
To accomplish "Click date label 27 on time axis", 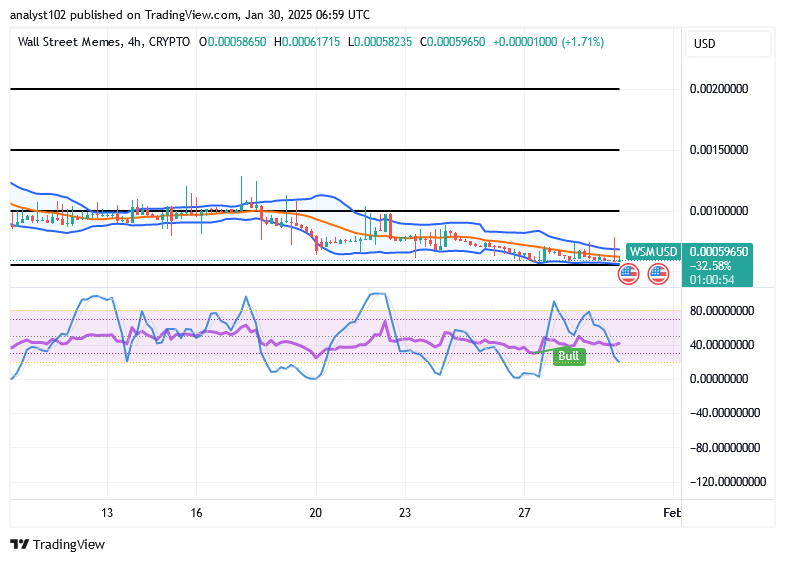I will point(524,513).
